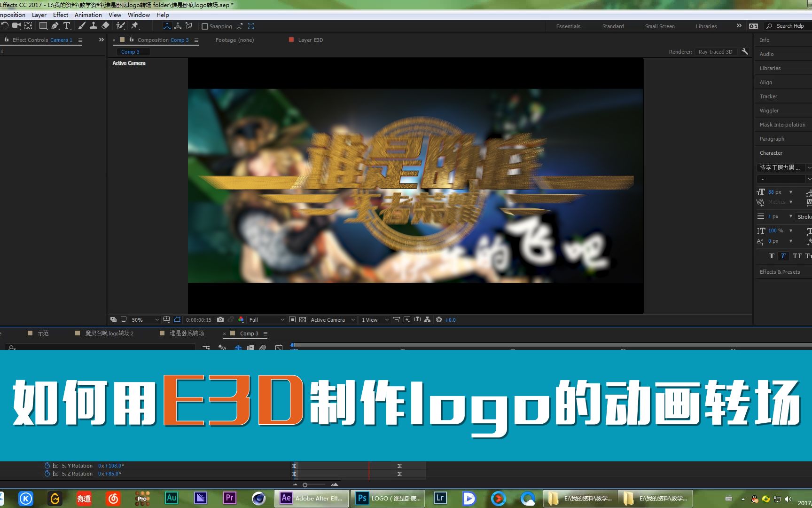Toggle Y Rotation stopwatch keyframing
The width and height of the screenshot is (812, 508).
[47, 466]
